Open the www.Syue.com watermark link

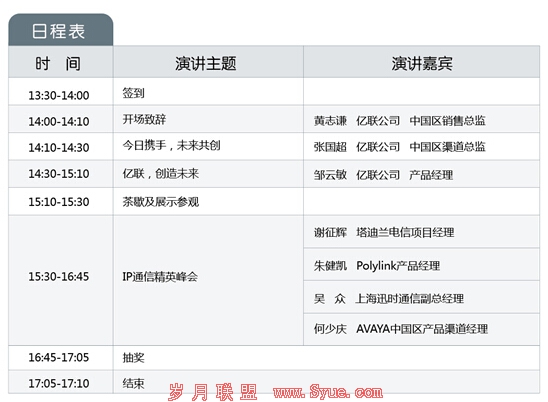(x=328, y=392)
